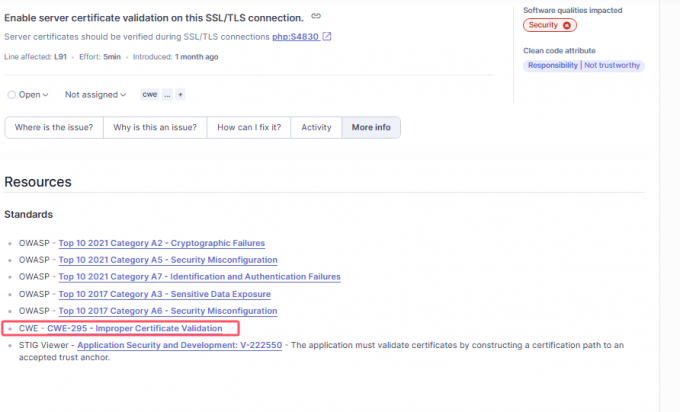Viewport: 680px width, 412px height.
Task: Open How can I fix it? tab
Action: [x=249, y=128]
